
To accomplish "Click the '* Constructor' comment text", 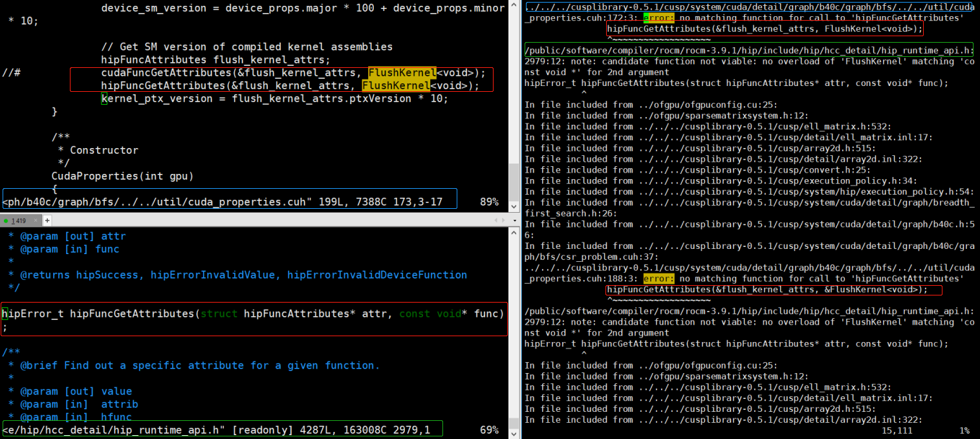I will [98, 150].
